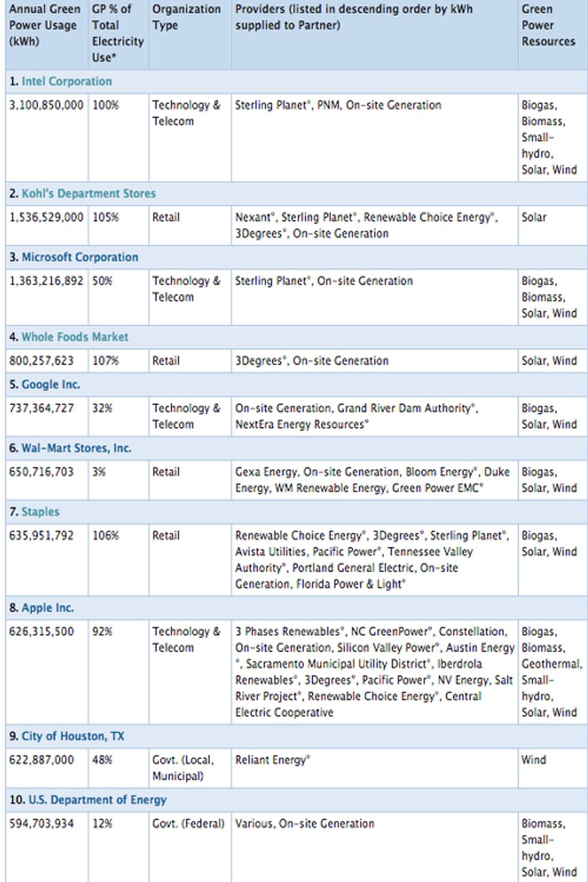This screenshot has height=882, width=588.
Task: Select Apple's providers cell starting '3 Phases Renewables'
Action: (375, 671)
